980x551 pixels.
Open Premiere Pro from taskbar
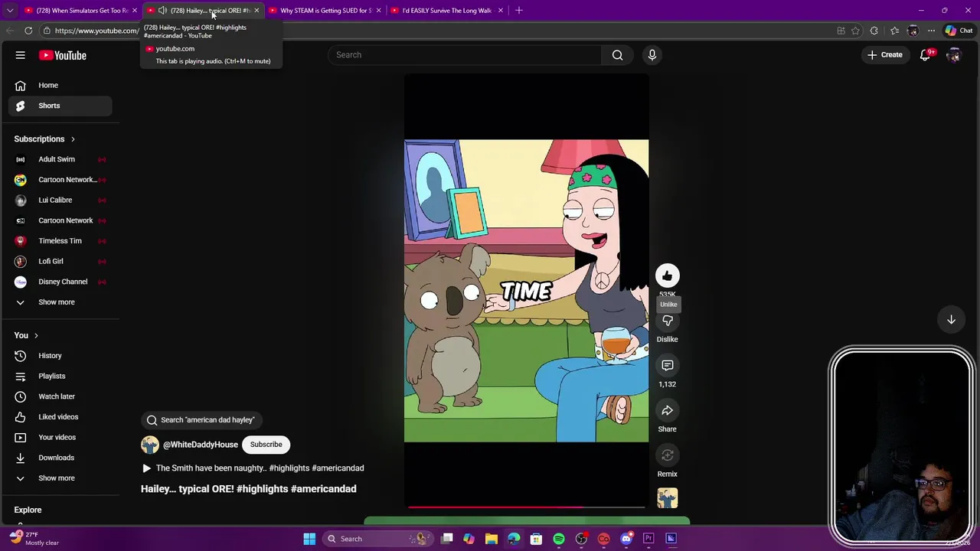[x=648, y=539]
